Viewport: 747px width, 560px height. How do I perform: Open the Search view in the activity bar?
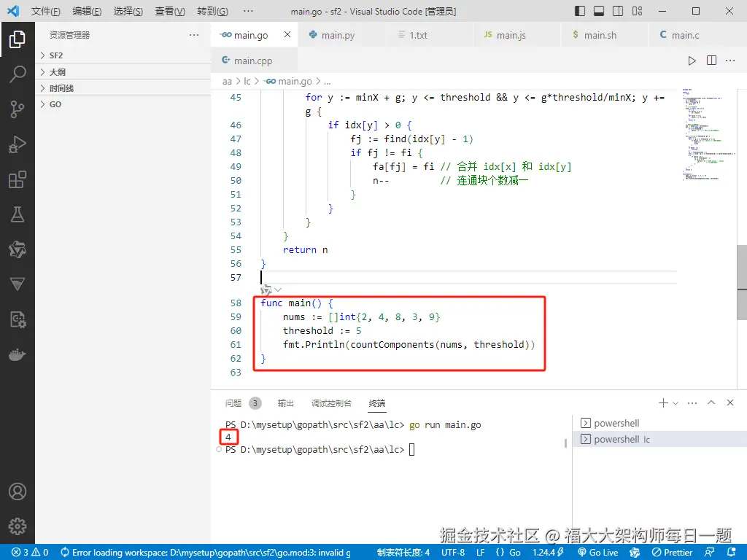[x=18, y=74]
